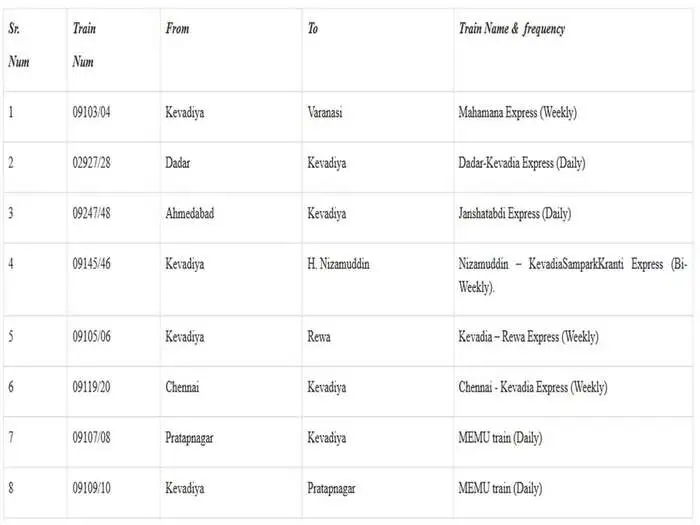The image size is (700, 525).
Task: Select the "From" column header
Action: coord(177,29)
